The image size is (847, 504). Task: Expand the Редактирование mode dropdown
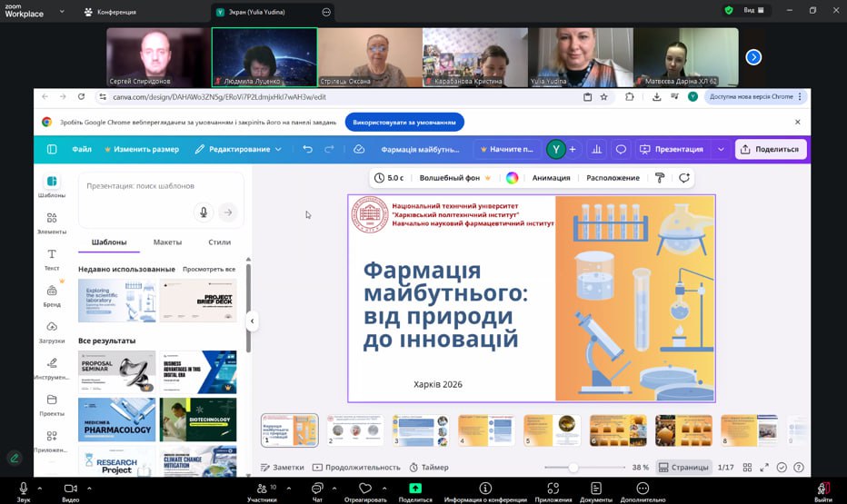click(239, 149)
